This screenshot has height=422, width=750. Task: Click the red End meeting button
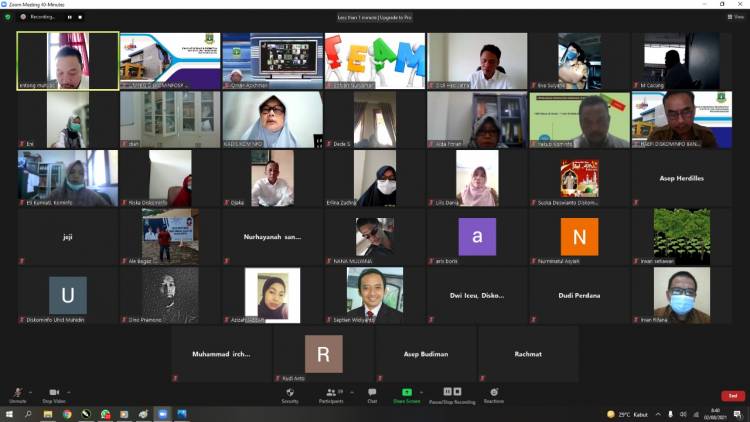tap(733, 396)
